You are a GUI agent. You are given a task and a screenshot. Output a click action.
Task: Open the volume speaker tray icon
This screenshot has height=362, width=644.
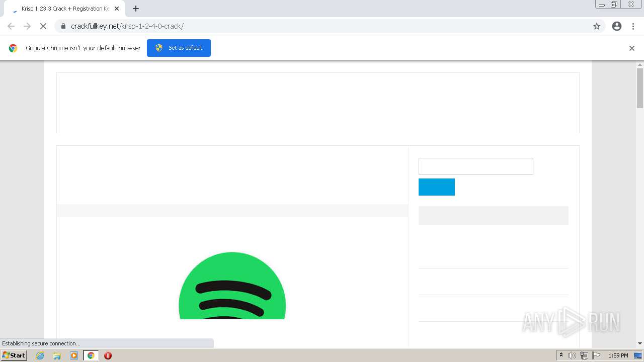572,355
